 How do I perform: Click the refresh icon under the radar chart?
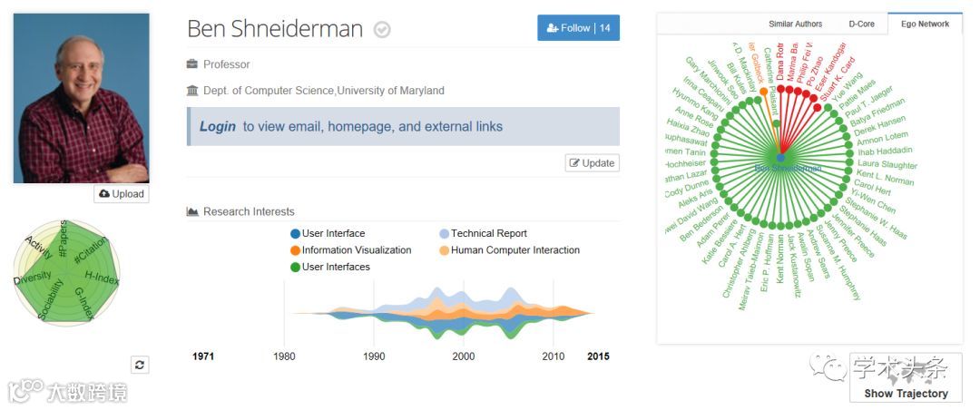click(x=139, y=365)
